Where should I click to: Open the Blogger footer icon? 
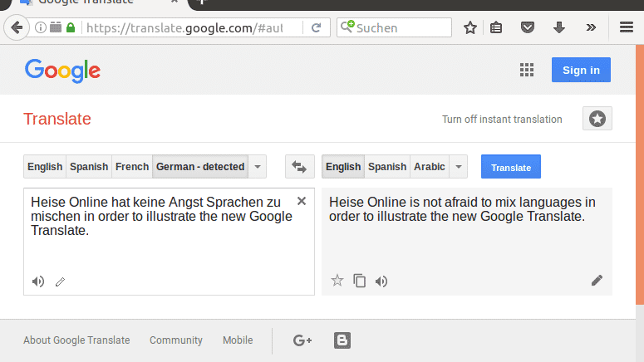342,340
